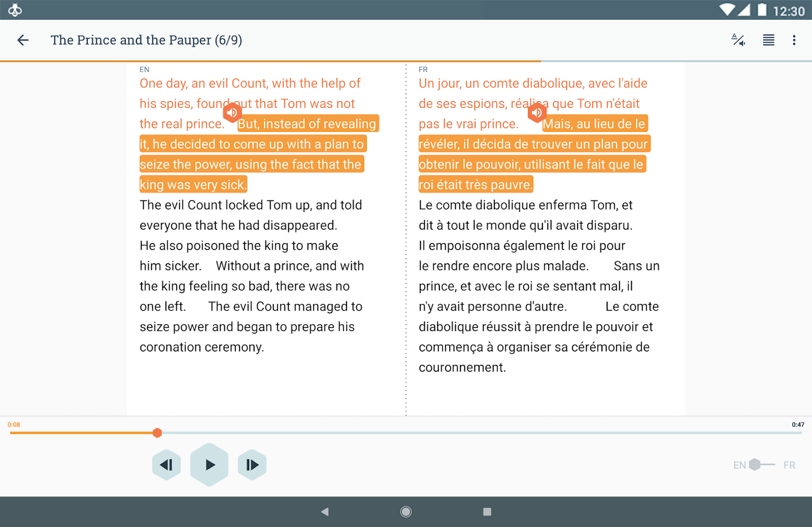
Task: Click the EN column header label
Action: [144, 70]
